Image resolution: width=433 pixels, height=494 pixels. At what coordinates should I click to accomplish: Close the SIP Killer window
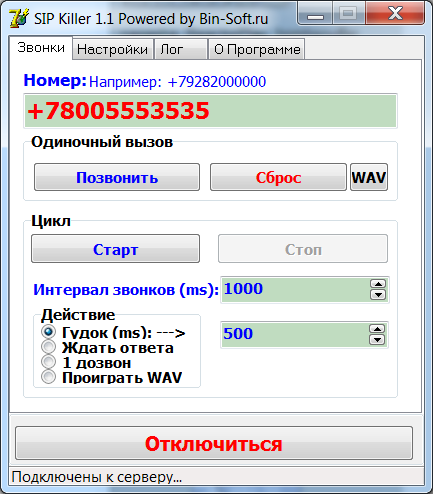[395, 13]
